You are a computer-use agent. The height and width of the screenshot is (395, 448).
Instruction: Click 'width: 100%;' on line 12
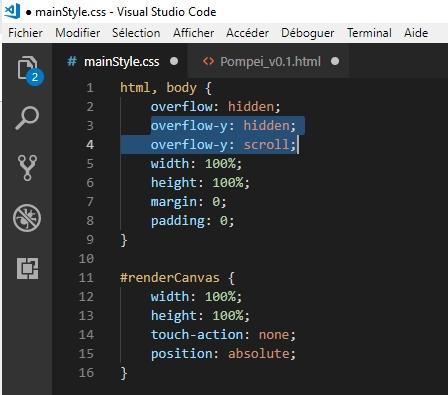point(196,297)
